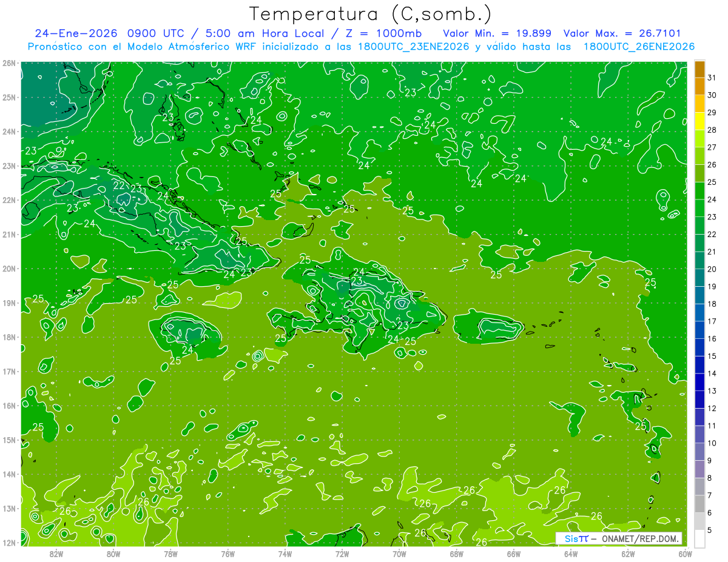Pick the white swatch below 5 on the scale
Viewport: 728px width, 562px height.
[699, 538]
